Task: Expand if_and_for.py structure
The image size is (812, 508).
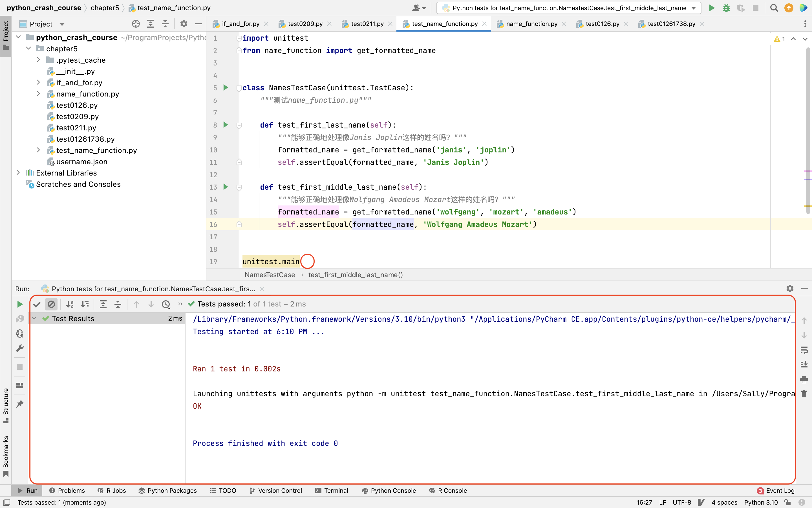Action: (x=38, y=82)
